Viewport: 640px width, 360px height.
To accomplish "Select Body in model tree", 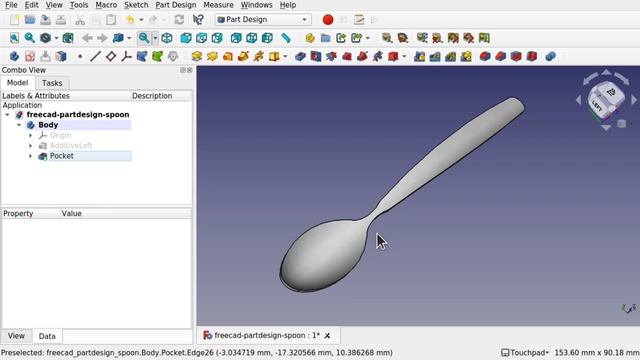I will pyautogui.click(x=48, y=125).
